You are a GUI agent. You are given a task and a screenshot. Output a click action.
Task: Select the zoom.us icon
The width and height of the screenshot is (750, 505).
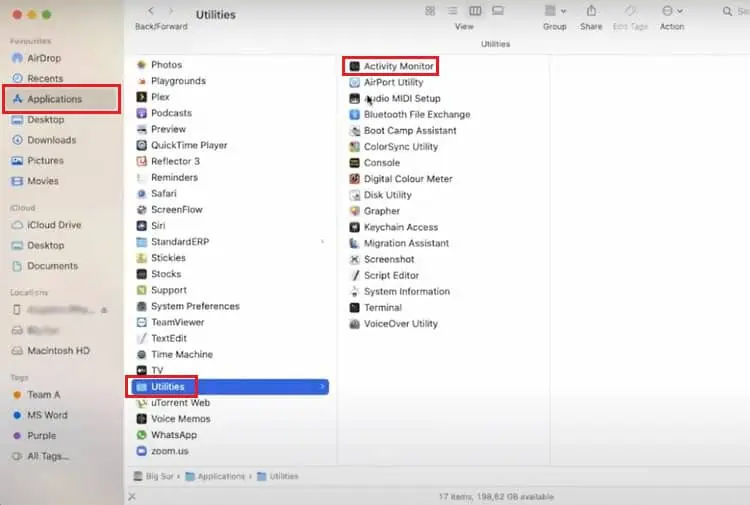(x=142, y=451)
